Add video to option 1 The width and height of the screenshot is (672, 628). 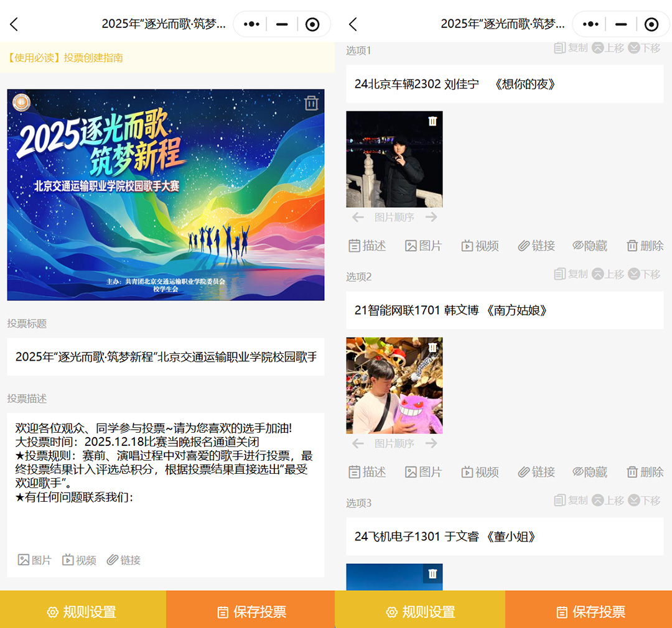tap(480, 246)
